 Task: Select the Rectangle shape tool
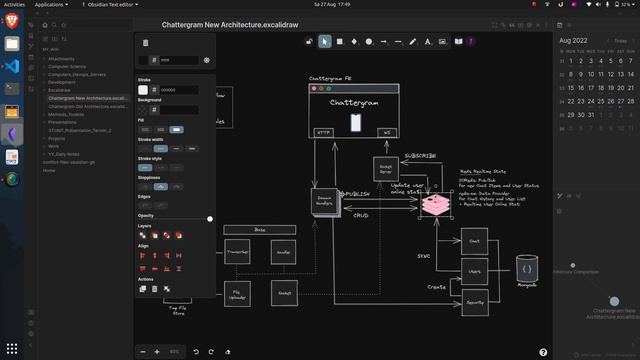point(340,42)
